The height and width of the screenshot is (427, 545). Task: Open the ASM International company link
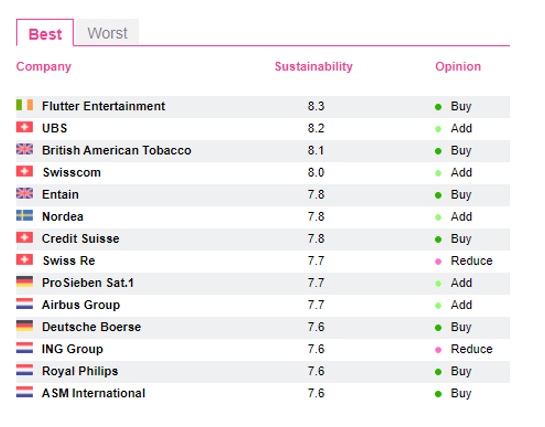[93, 393]
